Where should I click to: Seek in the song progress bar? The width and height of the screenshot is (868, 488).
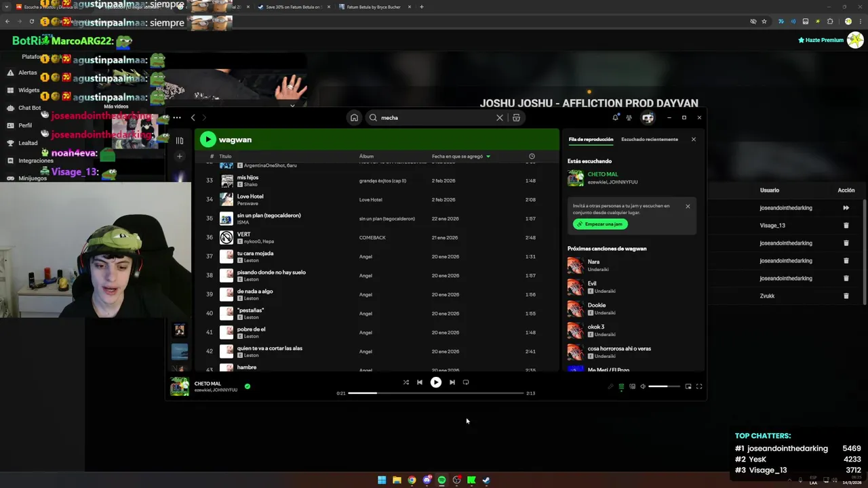(436, 393)
